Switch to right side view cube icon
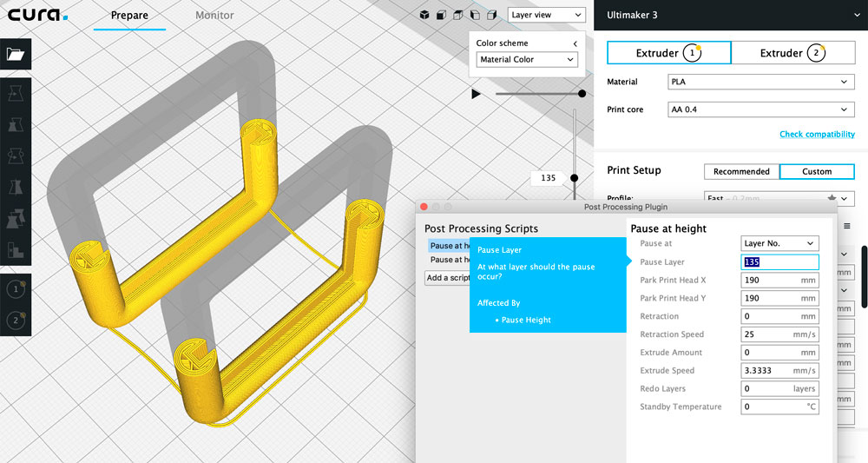 pyautogui.click(x=491, y=15)
